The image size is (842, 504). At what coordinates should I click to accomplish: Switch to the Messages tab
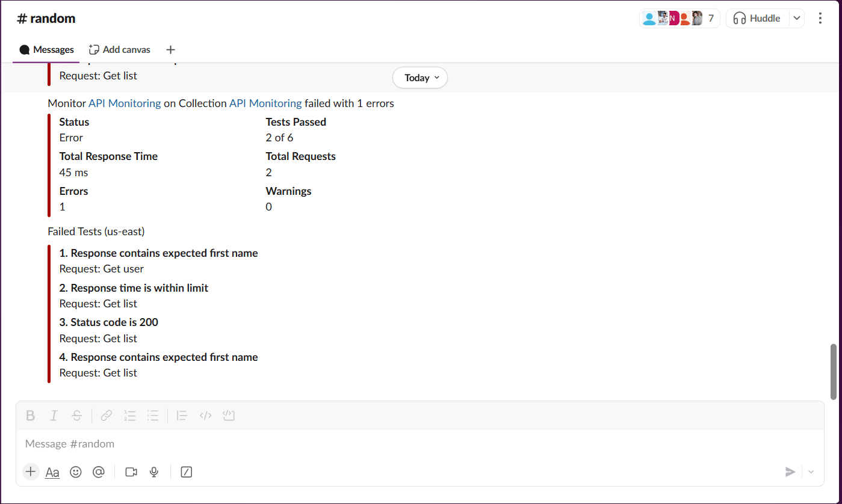coord(46,50)
